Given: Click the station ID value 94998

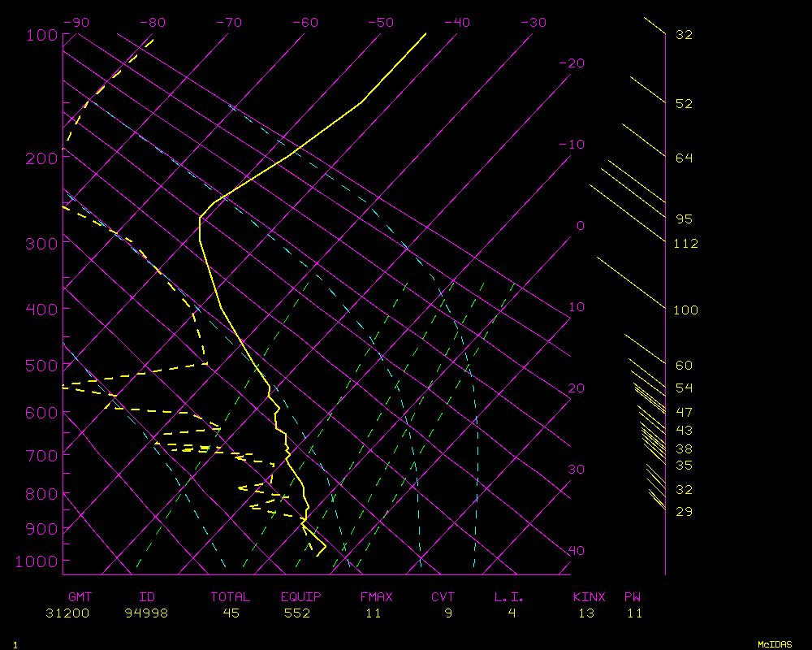Looking at the screenshot, I should coord(146,613).
